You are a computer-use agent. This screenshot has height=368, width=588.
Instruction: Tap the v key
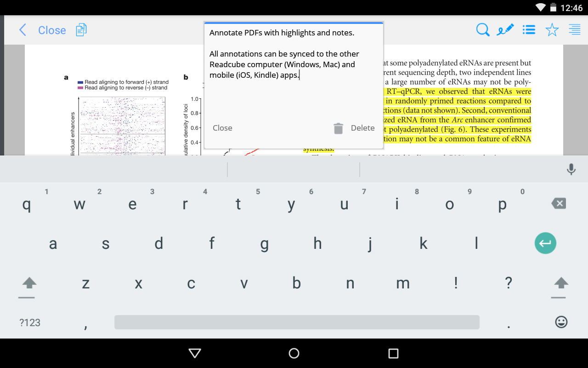coord(244,283)
